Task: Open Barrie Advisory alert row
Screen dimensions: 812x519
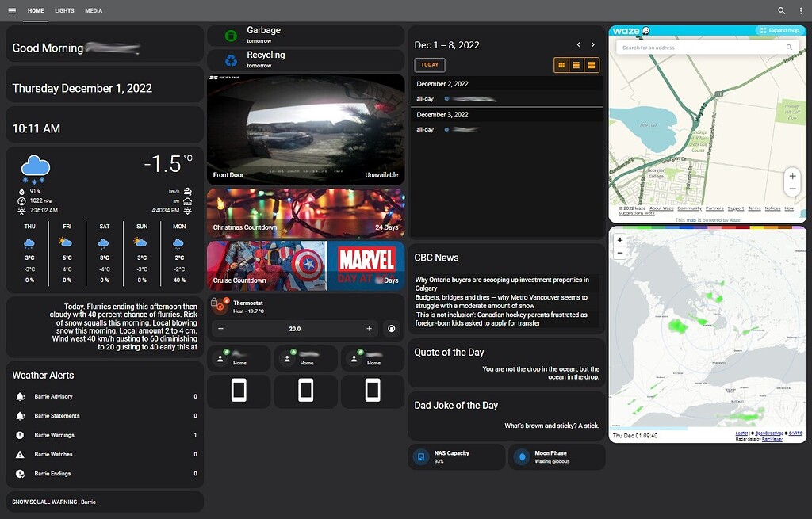Action: [x=105, y=396]
